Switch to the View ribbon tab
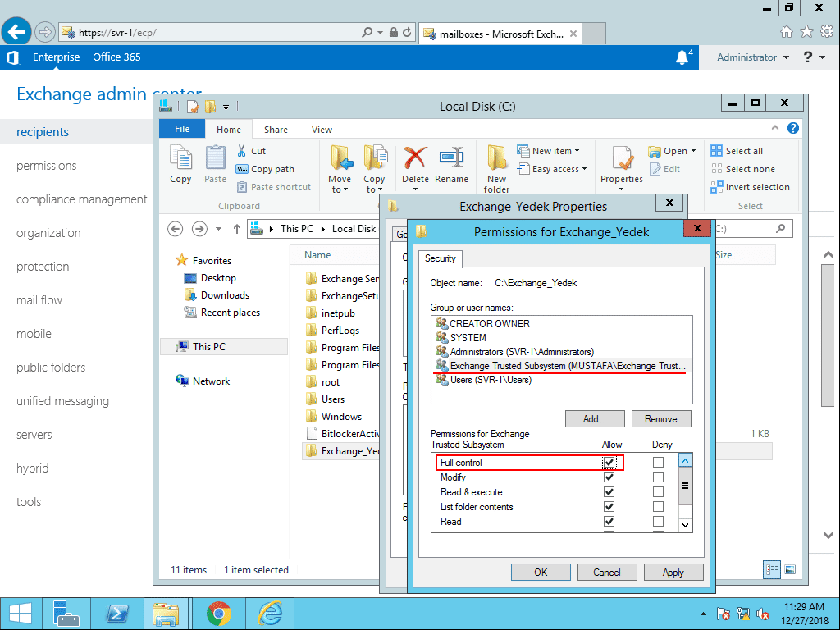840x630 pixels. click(x=322, y=130)
